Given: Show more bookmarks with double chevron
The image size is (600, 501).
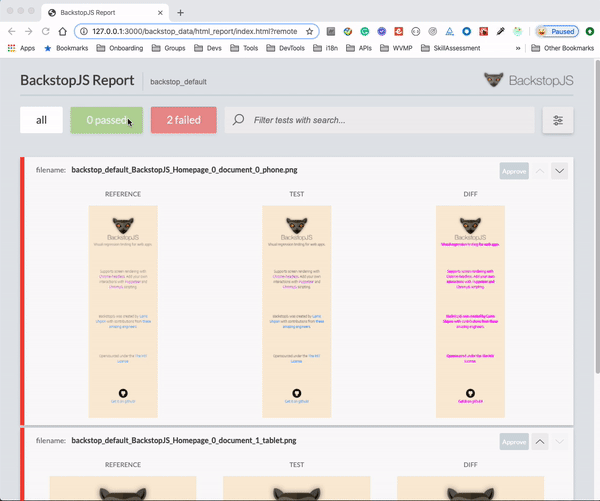Looking at the screenshot, I should point(518,48).
